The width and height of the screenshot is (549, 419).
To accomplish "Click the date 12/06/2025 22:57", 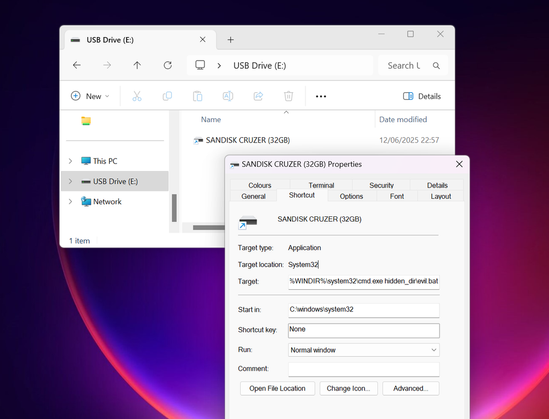I will pos(409,140).
